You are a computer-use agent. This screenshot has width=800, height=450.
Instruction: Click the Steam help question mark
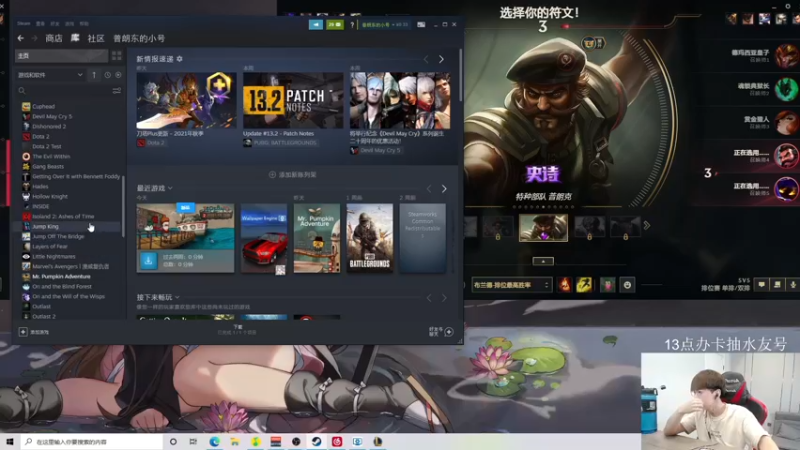coord(352,24)
